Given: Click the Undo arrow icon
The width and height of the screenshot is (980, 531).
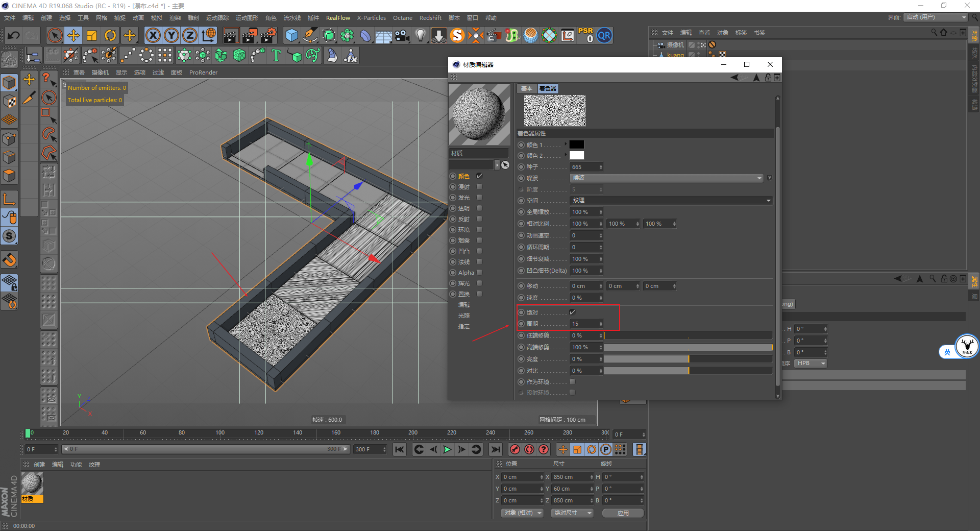Looking at the screenshot, I should coord(14,35).
